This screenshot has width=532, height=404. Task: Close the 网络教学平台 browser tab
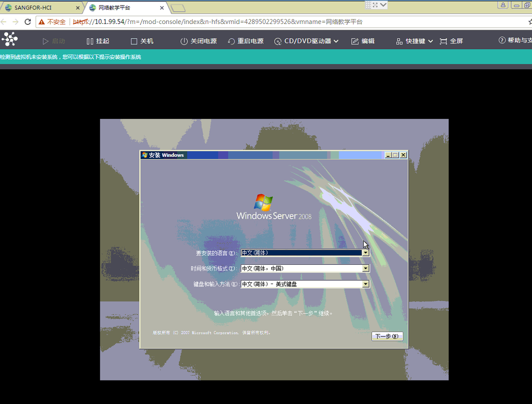pyautogui.click(x=162, y=8)
